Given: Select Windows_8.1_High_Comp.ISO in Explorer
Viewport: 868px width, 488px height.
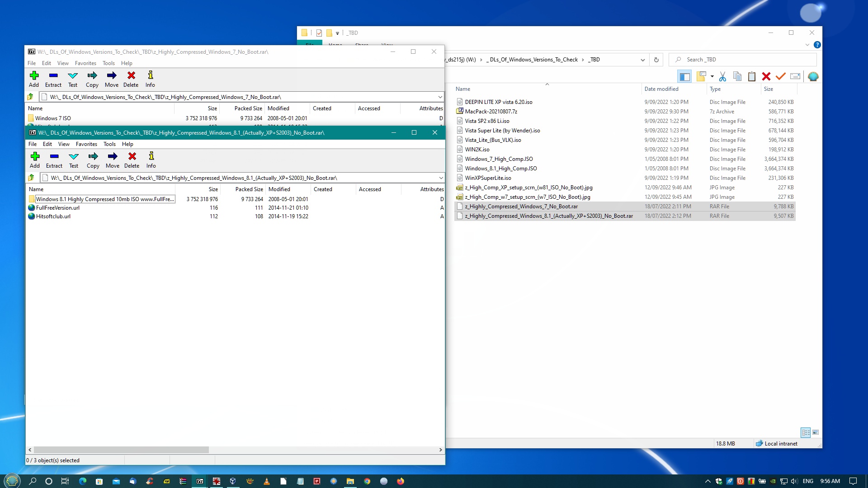Looking at the screenshot, I should (501, 169).
